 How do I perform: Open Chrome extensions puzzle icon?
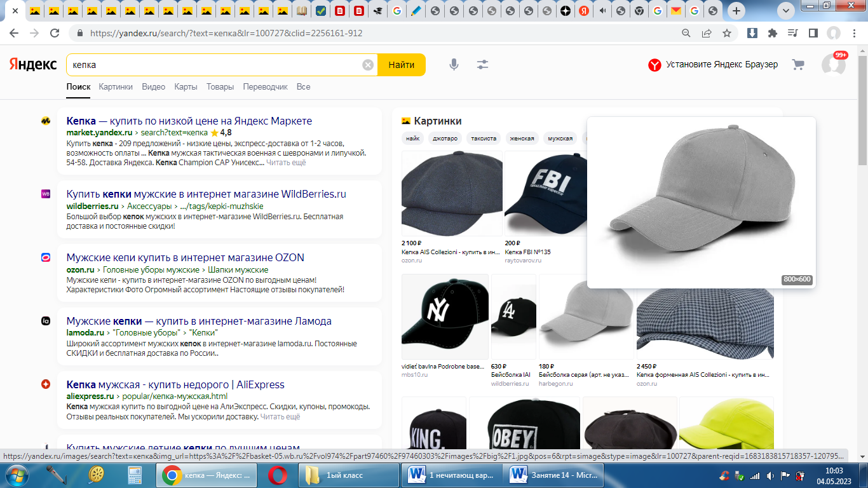[x=772, y=33]
